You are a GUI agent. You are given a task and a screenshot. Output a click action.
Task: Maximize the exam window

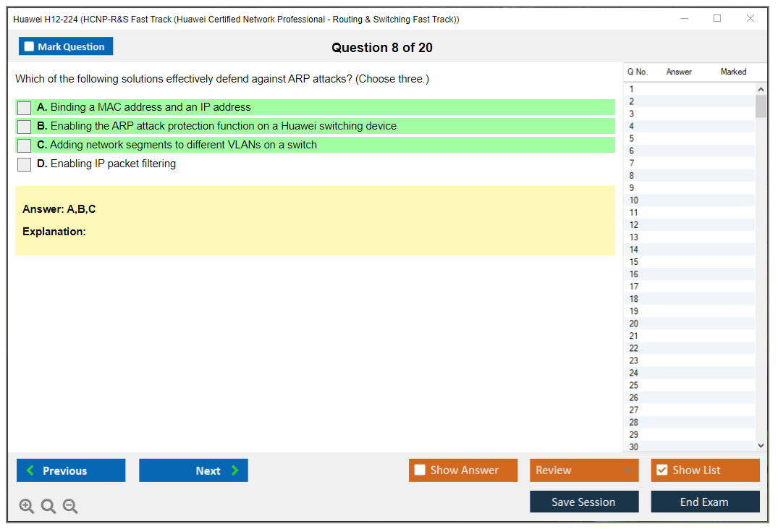tap(717, 19)
